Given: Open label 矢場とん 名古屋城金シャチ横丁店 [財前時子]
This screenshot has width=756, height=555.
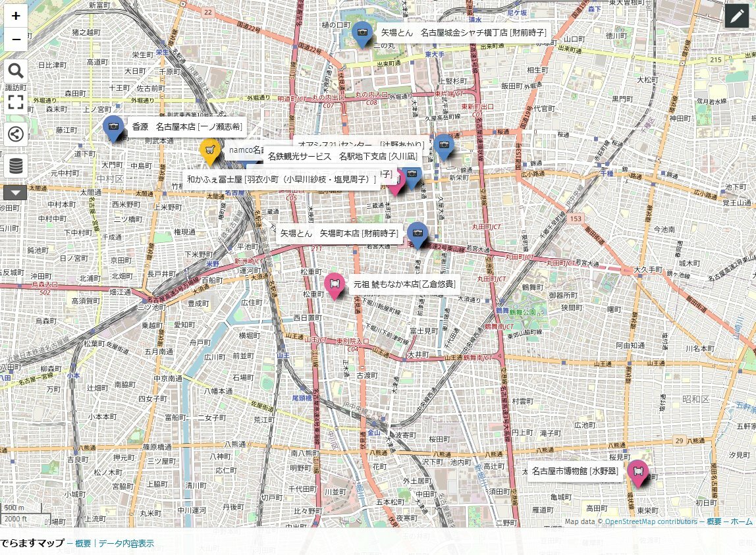Looking at the screenshot, I should 464,32.
